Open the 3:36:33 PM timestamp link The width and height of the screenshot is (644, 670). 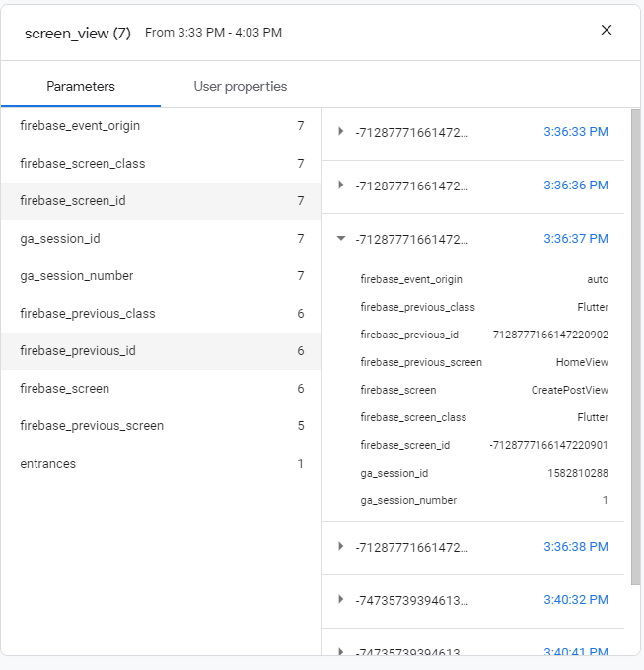tap(575, 132)
